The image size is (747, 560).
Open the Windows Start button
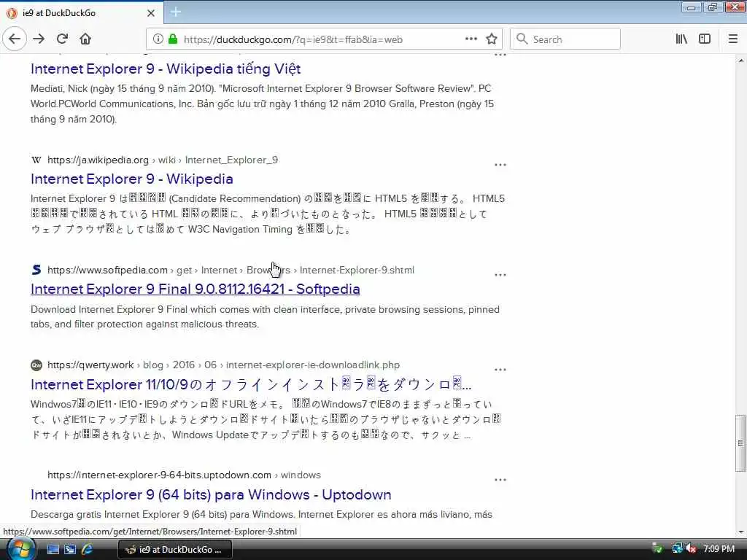tap(20, 549)
